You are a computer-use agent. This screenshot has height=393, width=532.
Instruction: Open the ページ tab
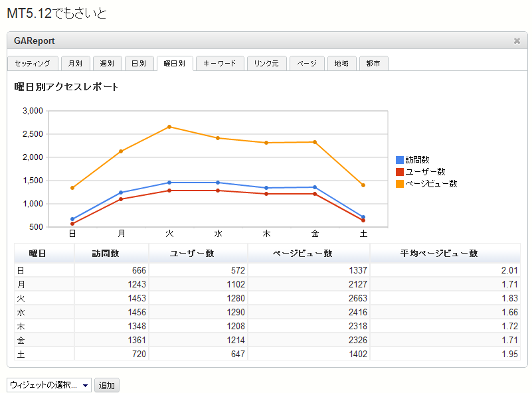[307, 64]
